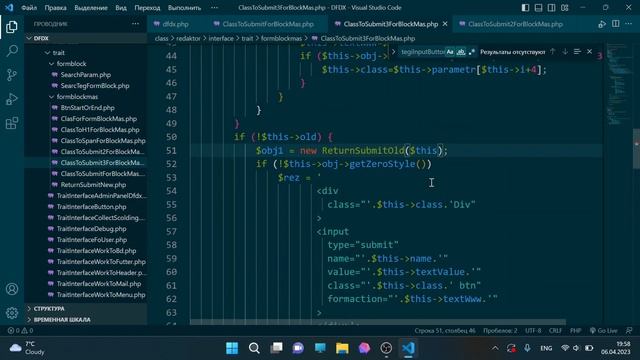
Task: Collapse the trait folder
Action: (48, 53)
